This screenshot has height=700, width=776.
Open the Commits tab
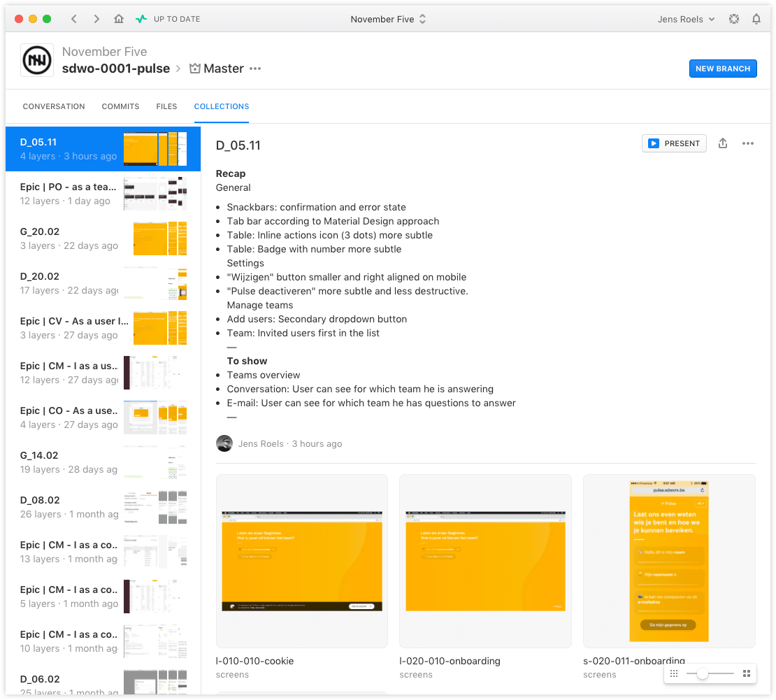click(x=120, y=106)
